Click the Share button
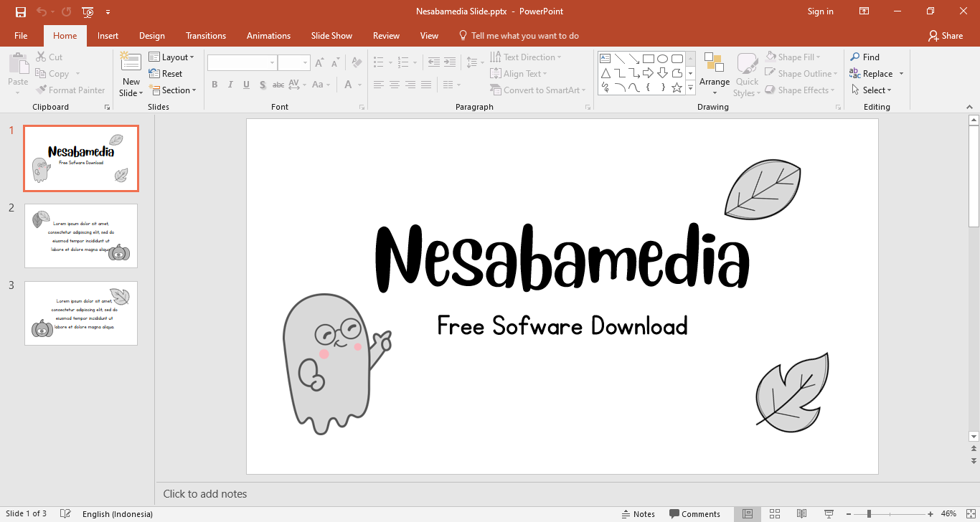This screenshot has height=522, width=980. coord(945,36)
